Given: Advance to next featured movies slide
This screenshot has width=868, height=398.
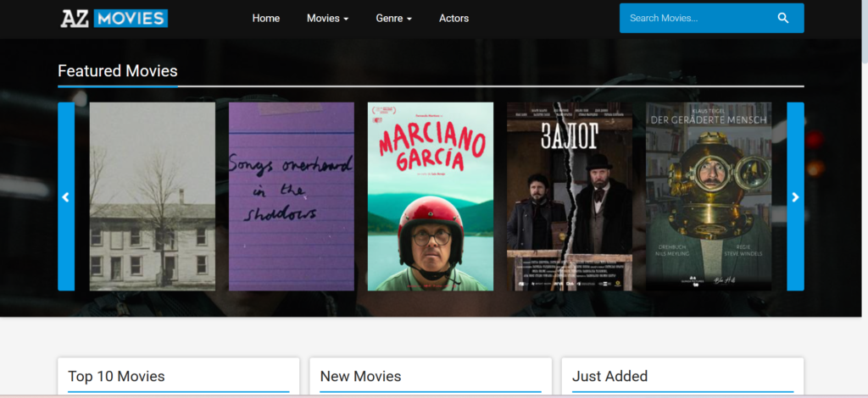Looking at the screenshot, I should [x=795, y=196].
